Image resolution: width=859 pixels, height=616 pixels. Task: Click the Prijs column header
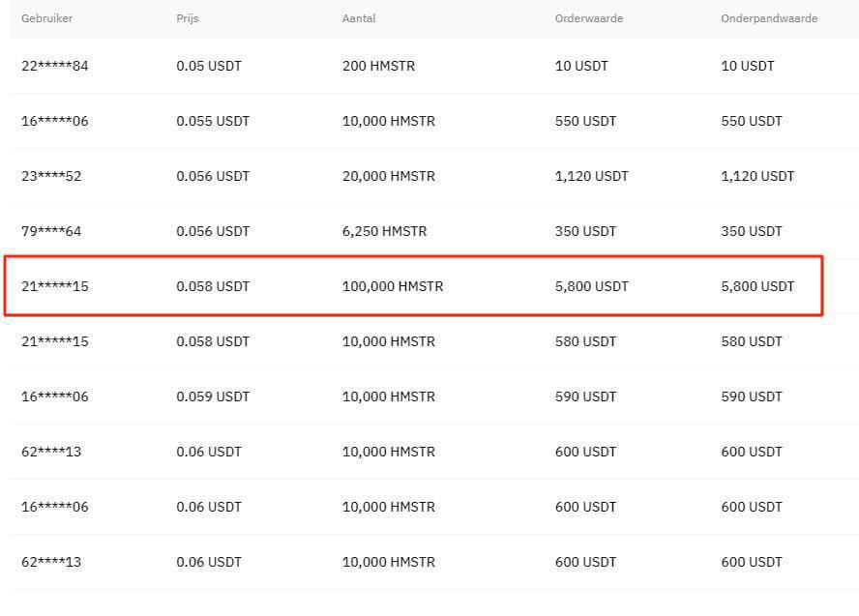coord(189,18)
